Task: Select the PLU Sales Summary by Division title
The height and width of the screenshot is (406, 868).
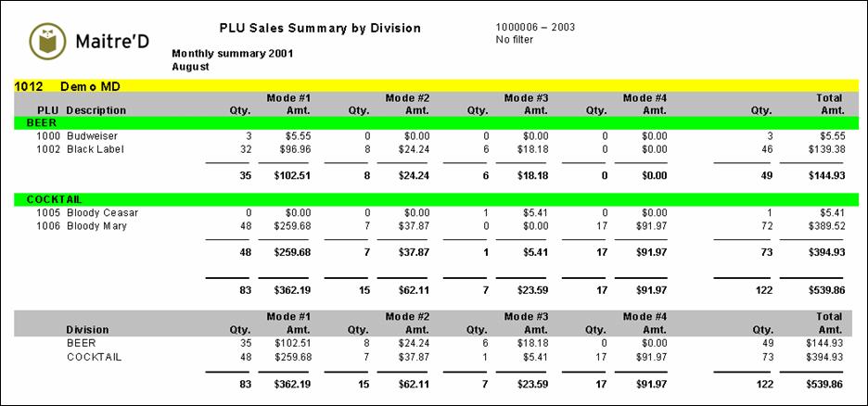Action: point(320,29)
